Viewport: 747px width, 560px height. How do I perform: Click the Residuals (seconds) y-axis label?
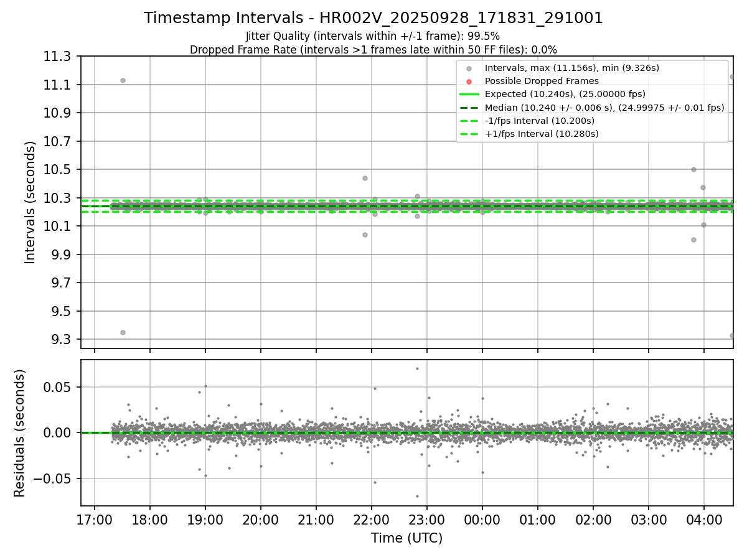pyautogui.click(x=20, y=433)
